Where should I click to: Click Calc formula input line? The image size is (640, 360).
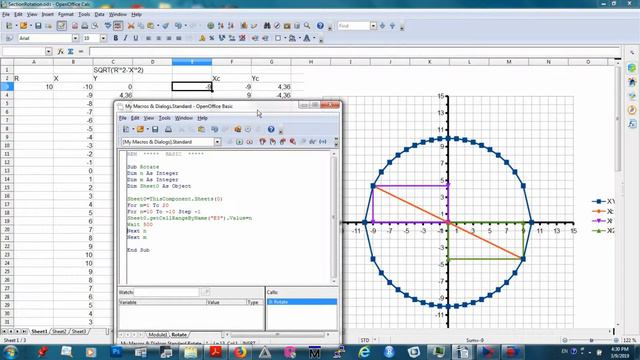click(x=354, y=51)
